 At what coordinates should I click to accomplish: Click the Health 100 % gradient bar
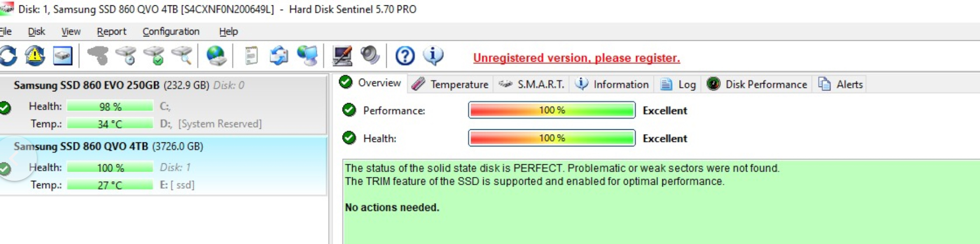[x=552, y=138]
